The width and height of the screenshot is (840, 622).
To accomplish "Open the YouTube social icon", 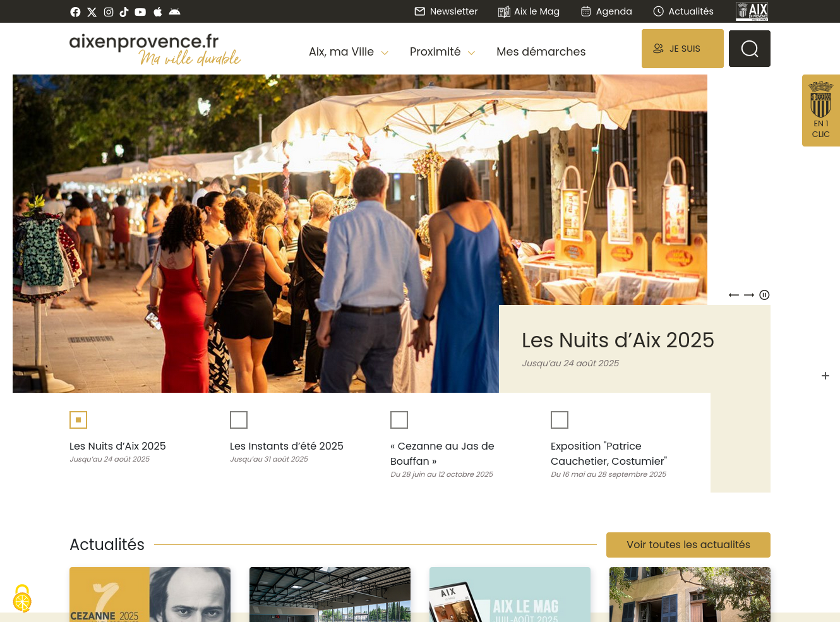I will coord(140,12).
